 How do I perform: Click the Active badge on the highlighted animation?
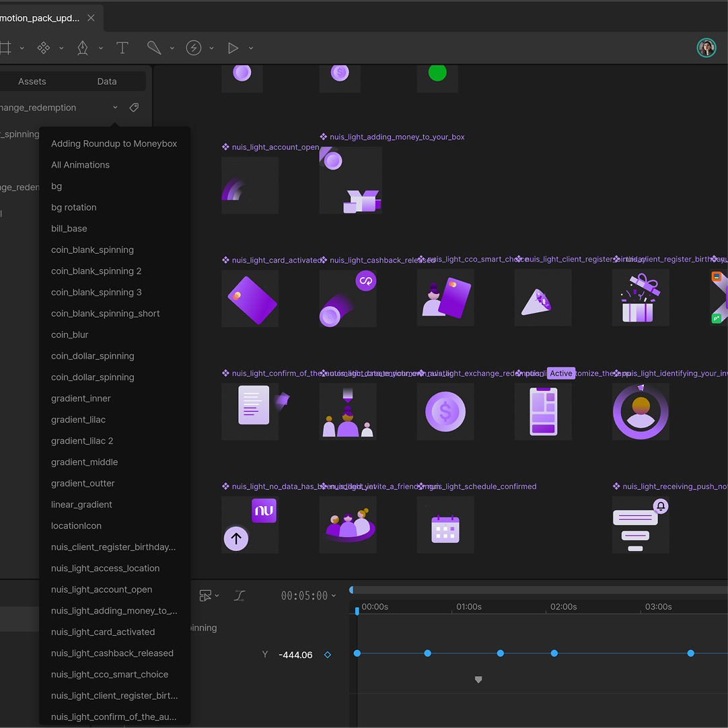(561, 373)
